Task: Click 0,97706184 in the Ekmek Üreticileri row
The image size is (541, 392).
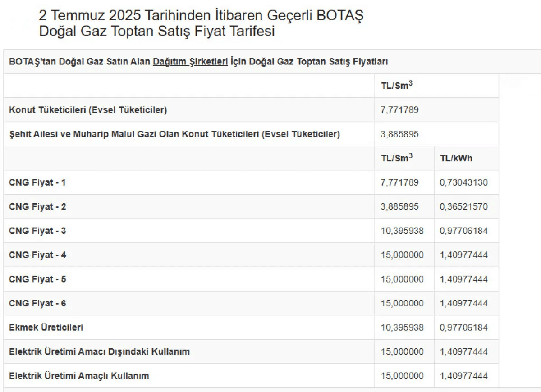Action: click(x=463, y=328)
